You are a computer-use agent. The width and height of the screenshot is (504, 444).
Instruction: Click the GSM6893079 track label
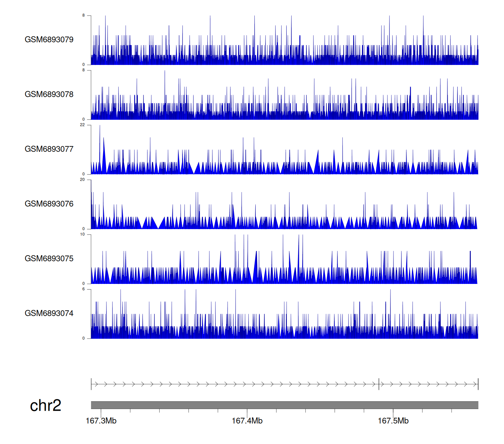49,40
